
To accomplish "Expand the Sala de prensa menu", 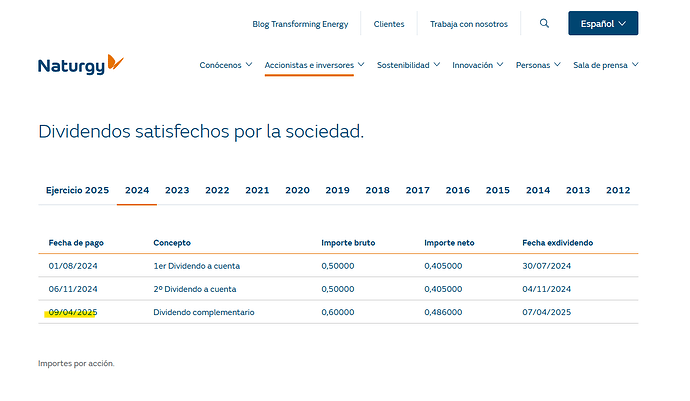I will pos(606,65).
